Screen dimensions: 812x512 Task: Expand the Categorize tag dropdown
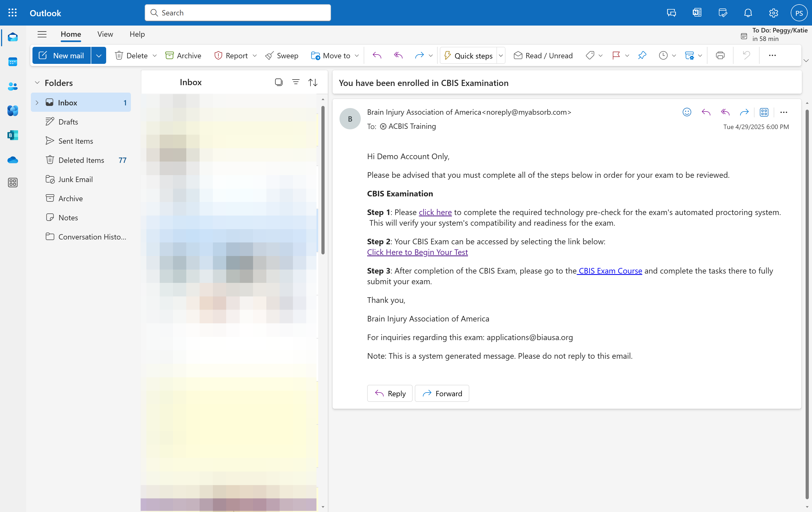click(x=600, y=55)
